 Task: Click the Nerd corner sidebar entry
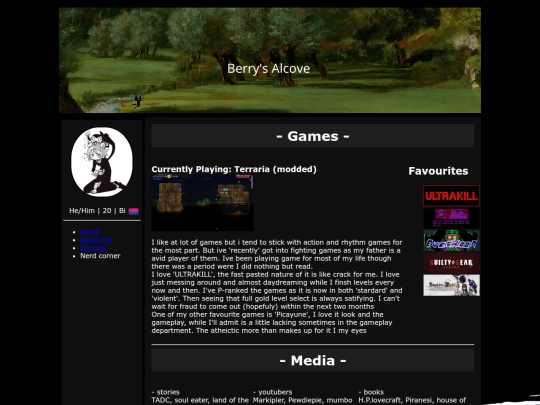[x=100, y=256]
